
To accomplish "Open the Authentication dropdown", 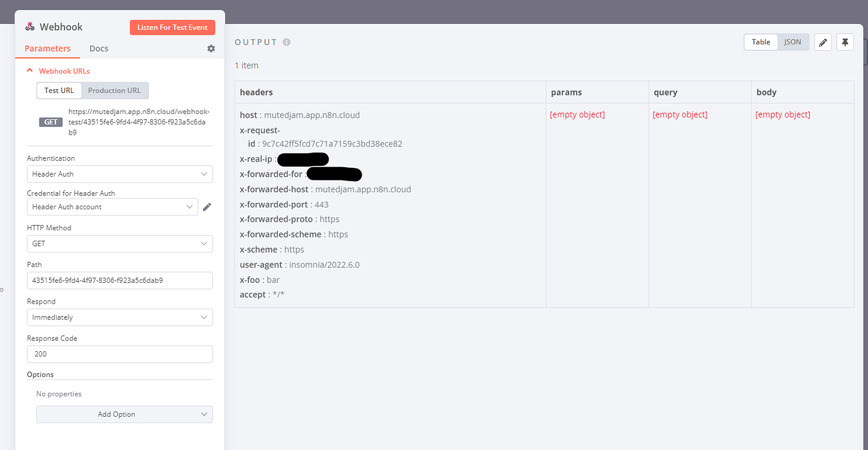I will pyautogui.click(x=120, y=173).
